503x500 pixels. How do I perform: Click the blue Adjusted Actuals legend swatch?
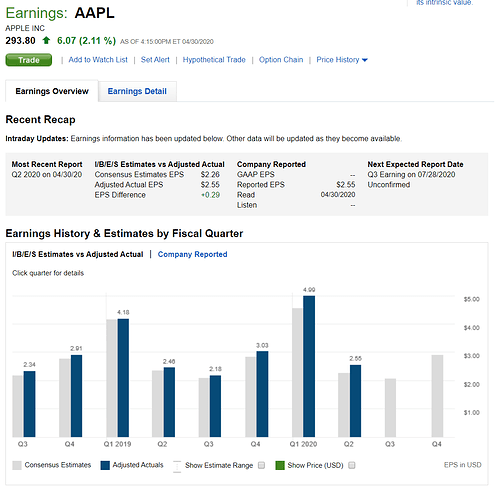[x=105, y=465]
